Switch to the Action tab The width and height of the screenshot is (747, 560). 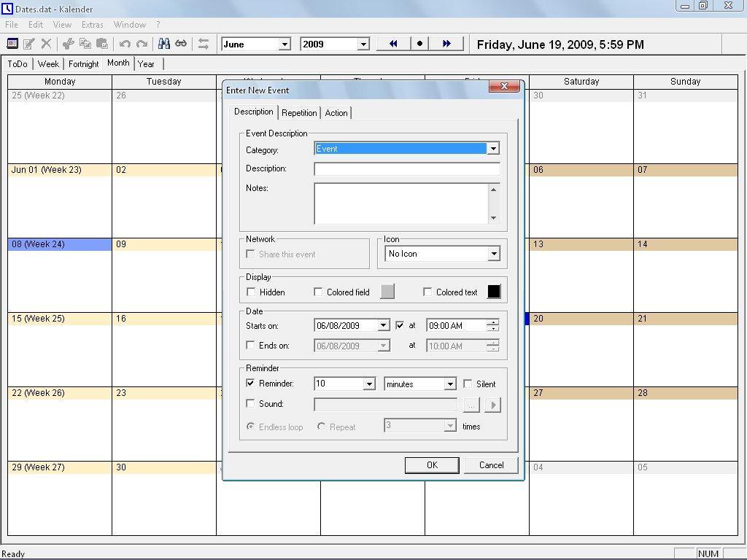pyautogui.click(x=336, y=113)
